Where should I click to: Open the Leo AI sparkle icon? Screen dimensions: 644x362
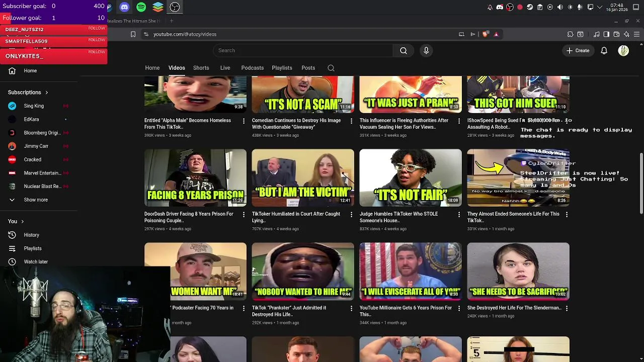pos(626,34)
